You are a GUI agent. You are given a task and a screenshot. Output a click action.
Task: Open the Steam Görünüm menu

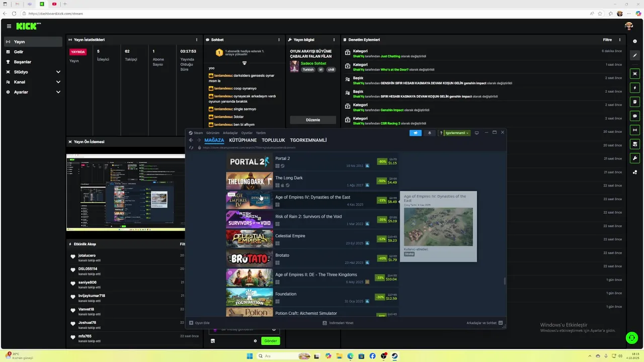212,133
